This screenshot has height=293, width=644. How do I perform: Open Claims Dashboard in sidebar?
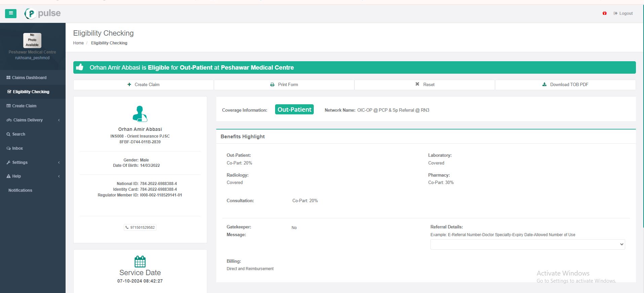pyautogui.click(x=29, y=78)
